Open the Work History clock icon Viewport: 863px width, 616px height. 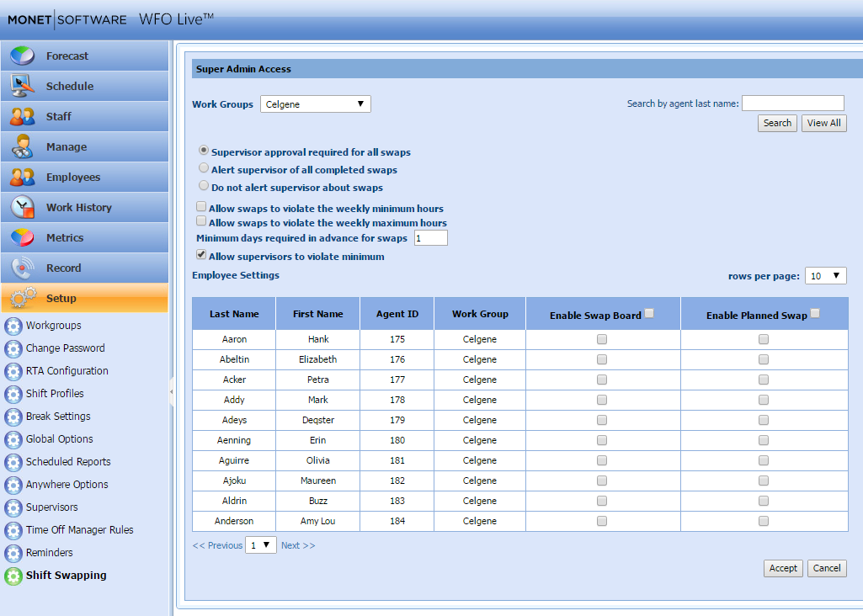[23, 208]
